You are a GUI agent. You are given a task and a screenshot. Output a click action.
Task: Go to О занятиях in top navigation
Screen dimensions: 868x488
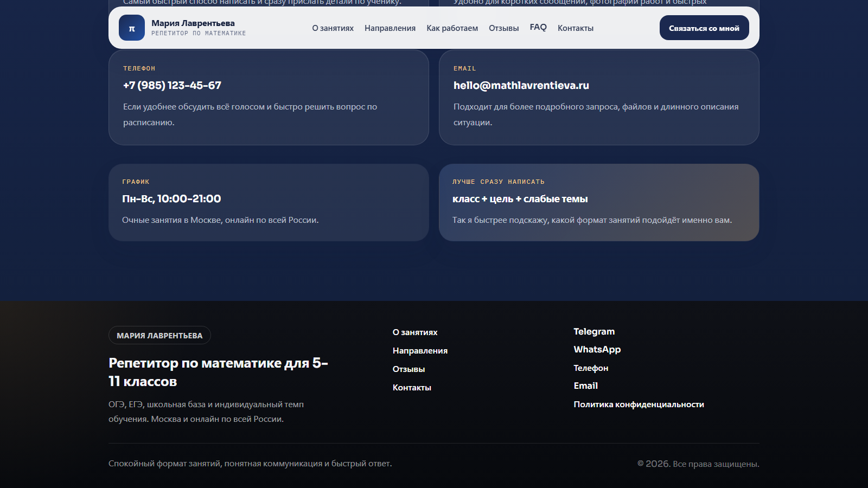click(333, 28)
